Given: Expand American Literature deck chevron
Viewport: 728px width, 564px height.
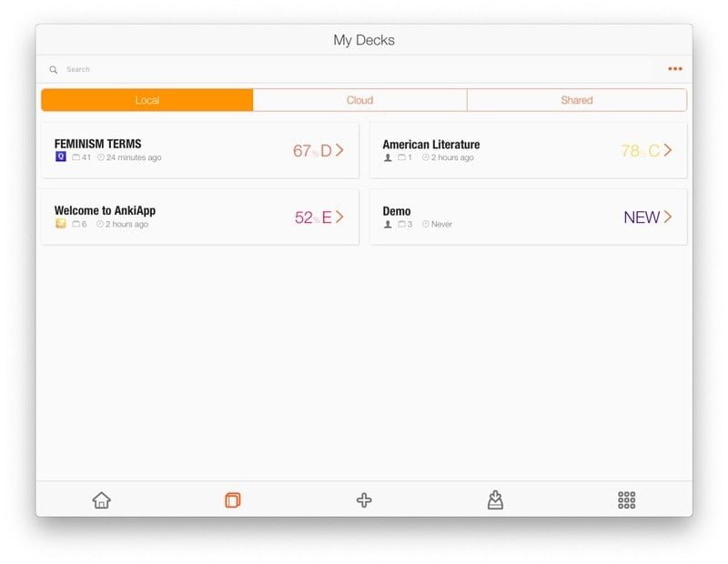Looking at the screenshot, I should (668, 150).
